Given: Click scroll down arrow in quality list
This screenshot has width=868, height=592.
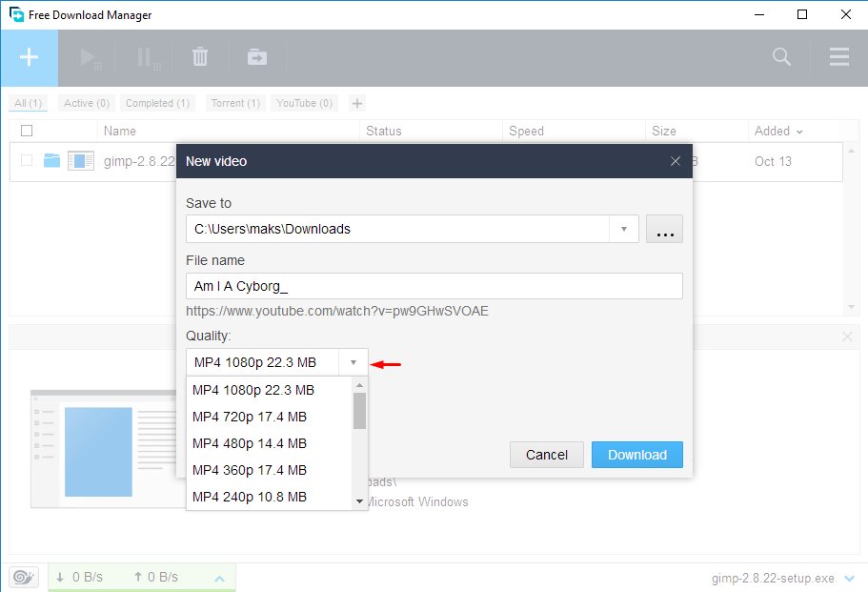Looking at the screenshot, I should coord(359,501).
